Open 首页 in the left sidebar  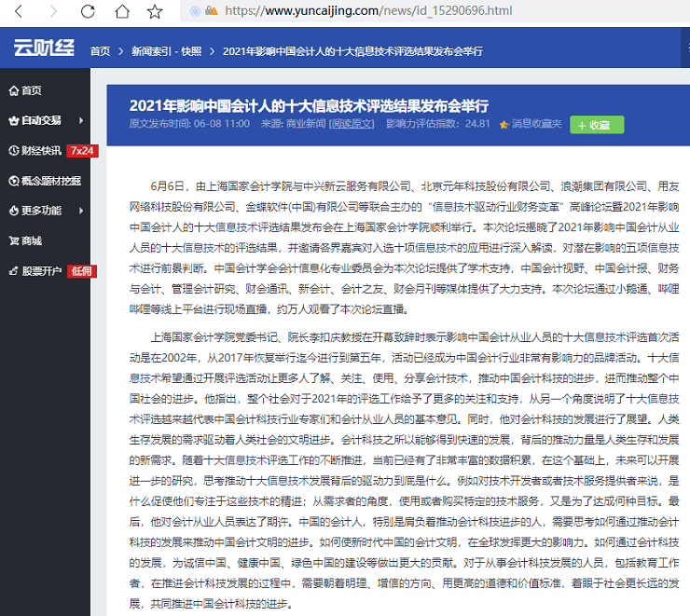point(31,90)
